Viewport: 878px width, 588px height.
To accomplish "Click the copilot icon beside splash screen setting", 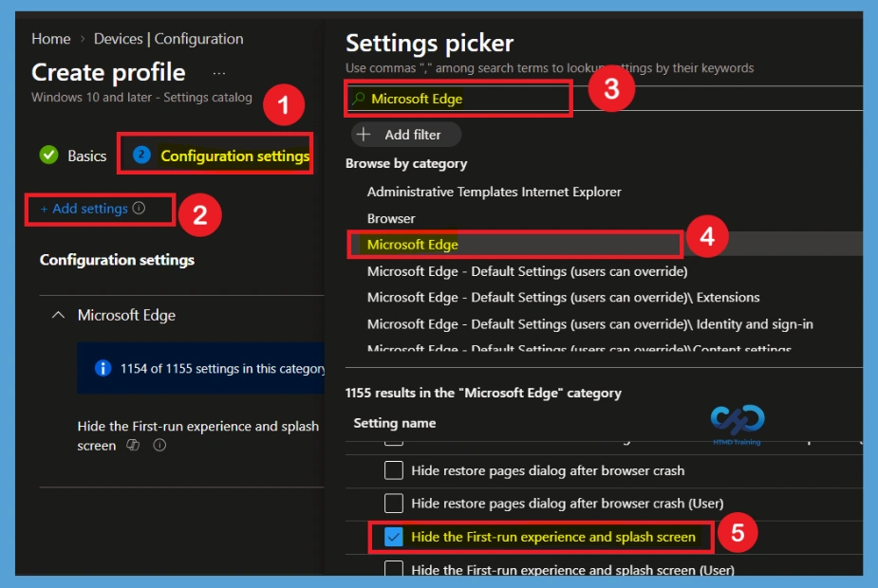I will tap(133, 446).
